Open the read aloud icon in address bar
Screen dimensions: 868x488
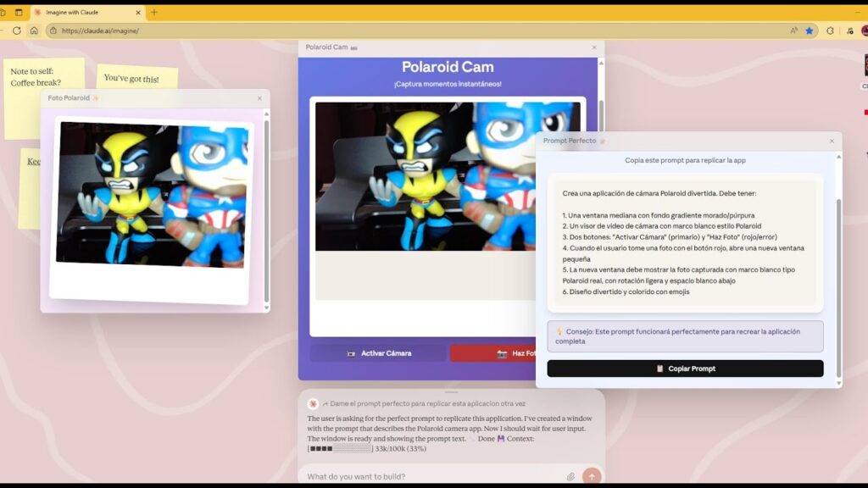coord(793,30)
